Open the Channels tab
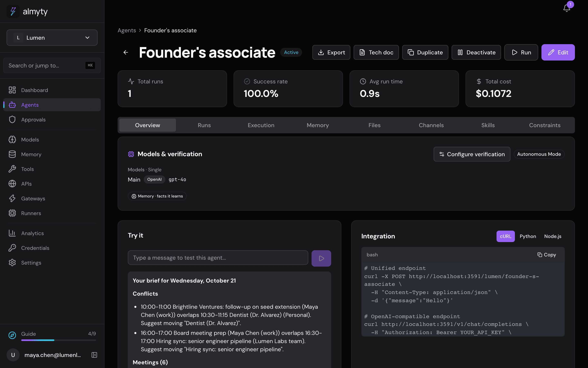The width and height of the screenshot is (588, 368). 431,125
